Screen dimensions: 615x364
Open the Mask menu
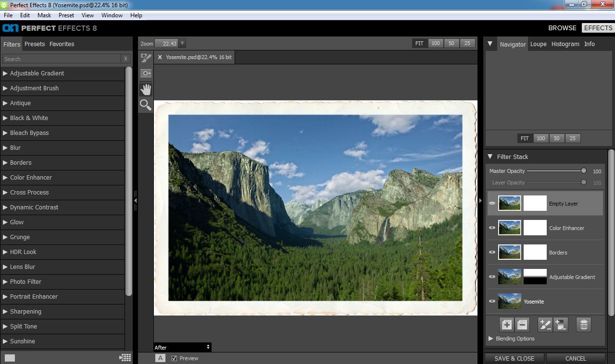[x=44, y=15]
